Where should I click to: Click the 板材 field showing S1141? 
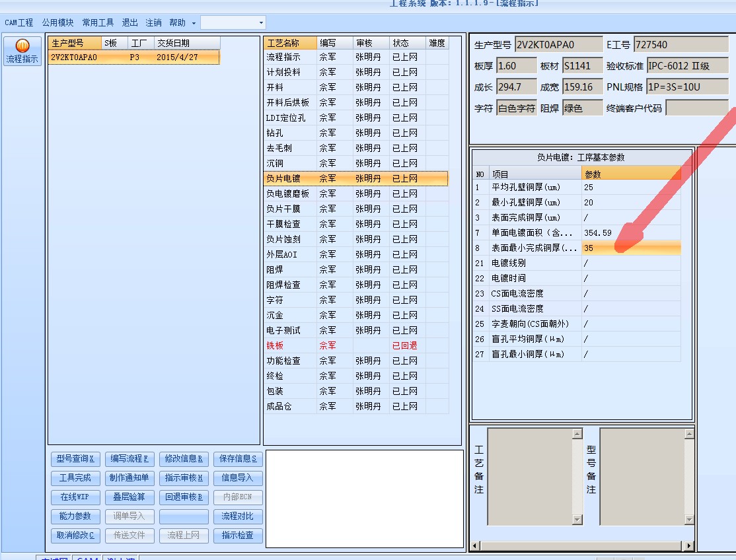pyautogui.click(x=583, y=65)
